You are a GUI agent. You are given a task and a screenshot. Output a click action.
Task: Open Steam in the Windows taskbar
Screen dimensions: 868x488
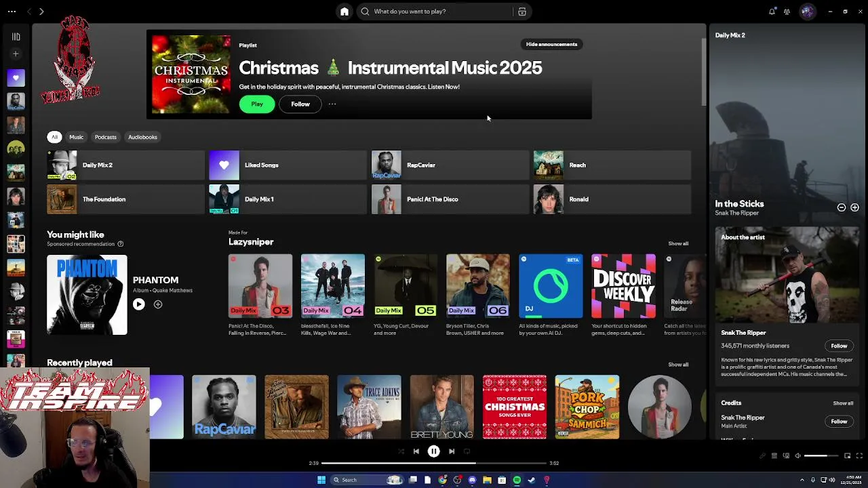pyautogui.click(x=532, y=480)
